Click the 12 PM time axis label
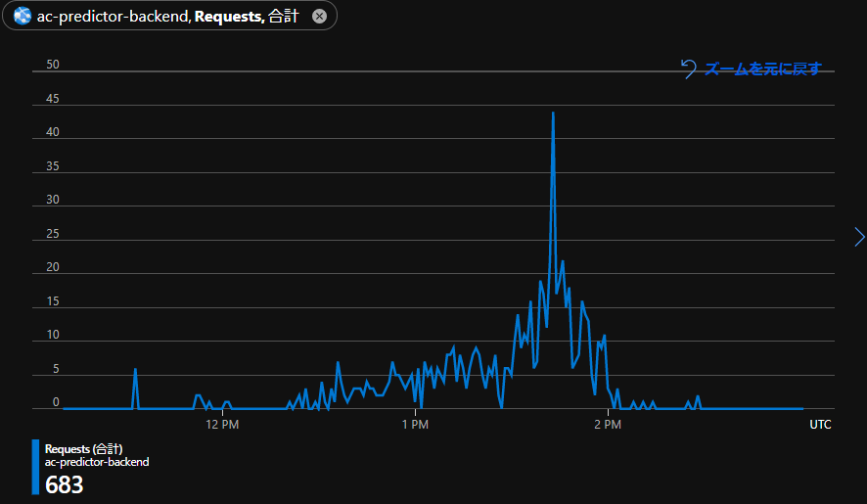867x504 pixels. 222,425
